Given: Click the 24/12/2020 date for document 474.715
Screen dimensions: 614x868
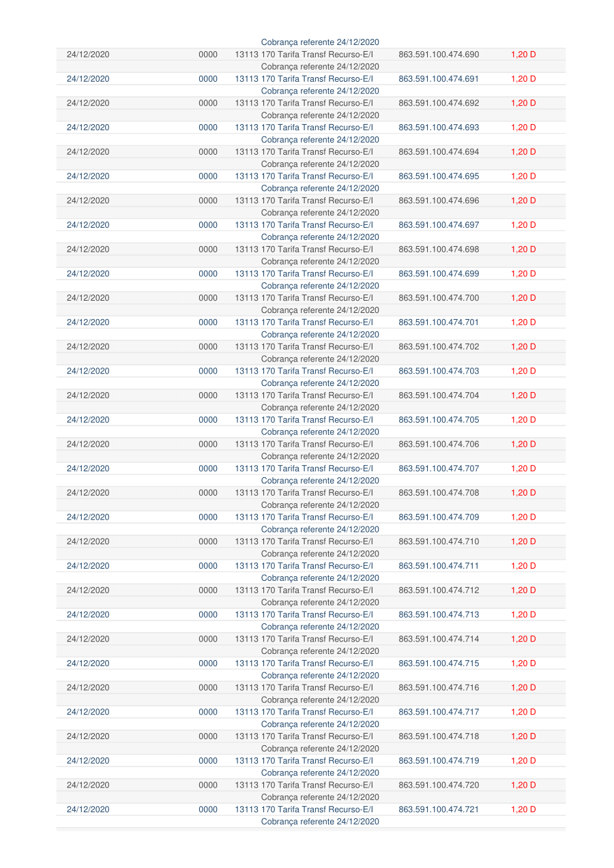Looking at the screenshot, I should pos(88,663).
